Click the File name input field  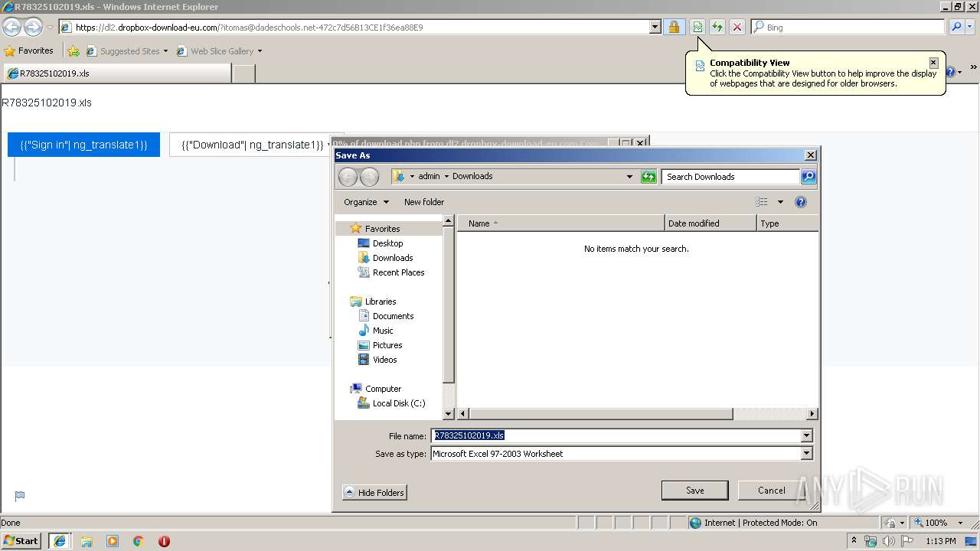[x=616, y=435]
